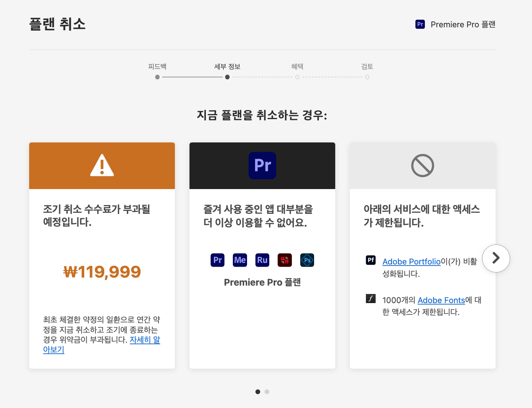Click the 피드백 progress dot

click(x=157, y=77)
